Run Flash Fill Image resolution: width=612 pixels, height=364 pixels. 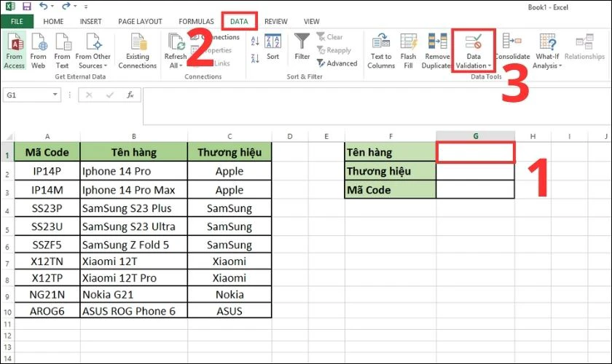point(408,51)
